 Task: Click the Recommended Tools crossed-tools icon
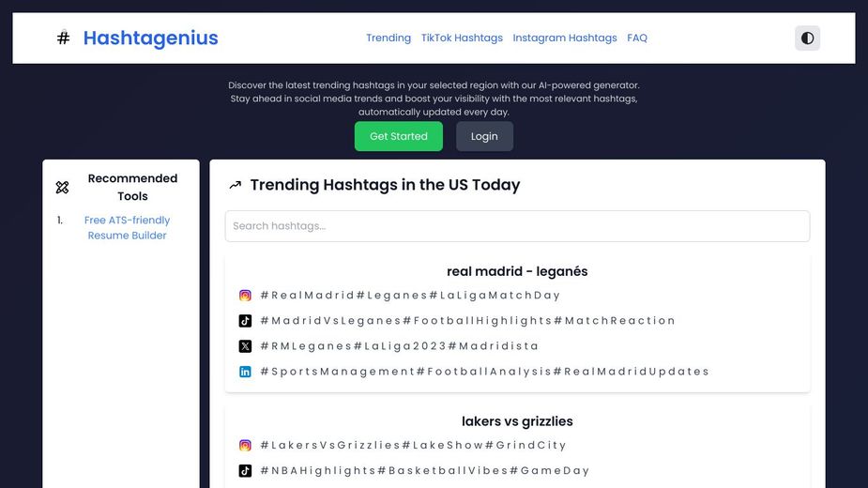[62, 188]
